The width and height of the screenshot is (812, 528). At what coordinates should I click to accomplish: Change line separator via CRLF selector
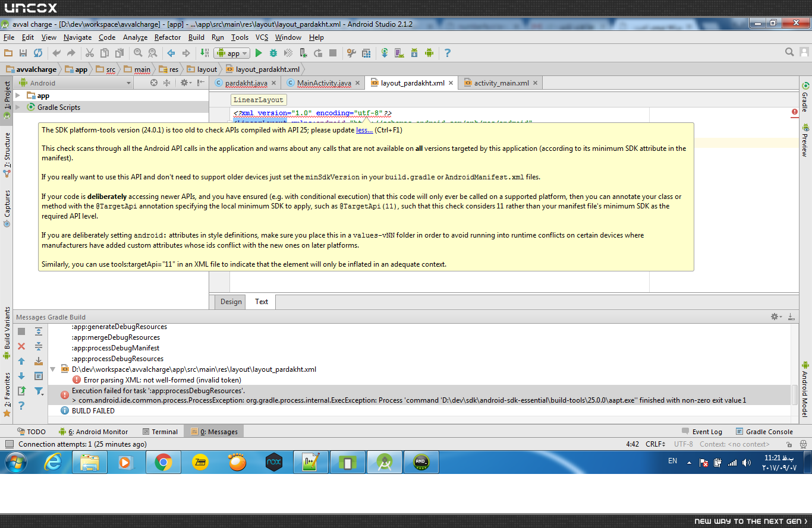(655, 444)
